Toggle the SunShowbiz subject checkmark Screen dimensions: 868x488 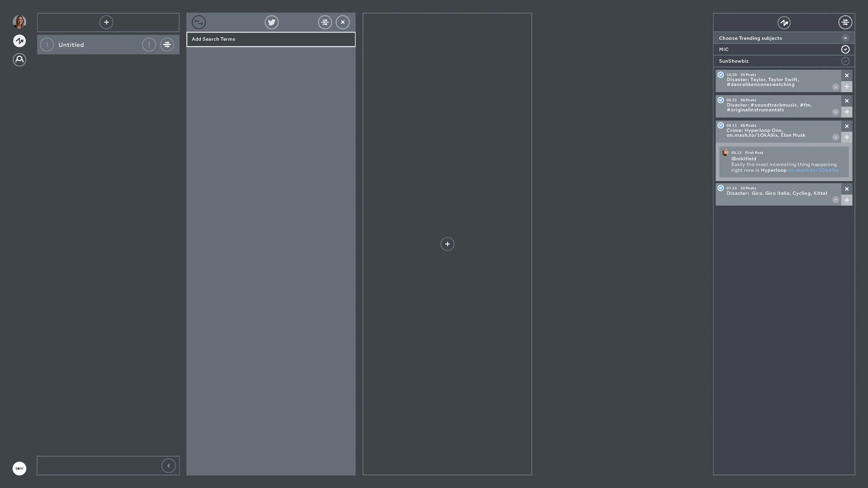coord(845,61)
